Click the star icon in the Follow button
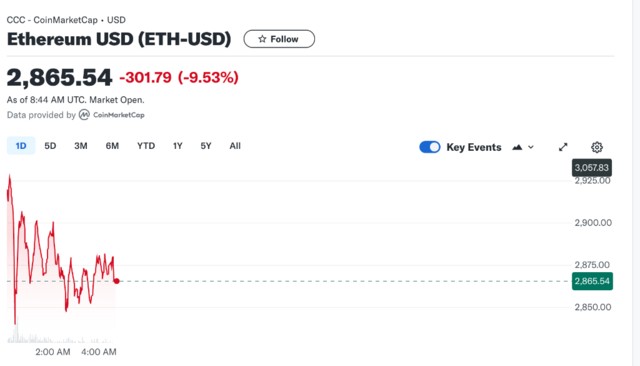 [x=262, y=39]
